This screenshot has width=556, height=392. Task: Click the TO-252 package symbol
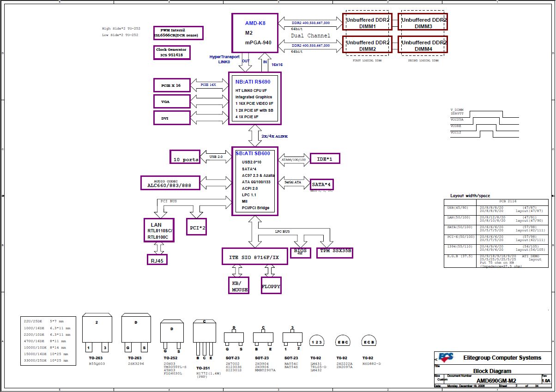172,338
